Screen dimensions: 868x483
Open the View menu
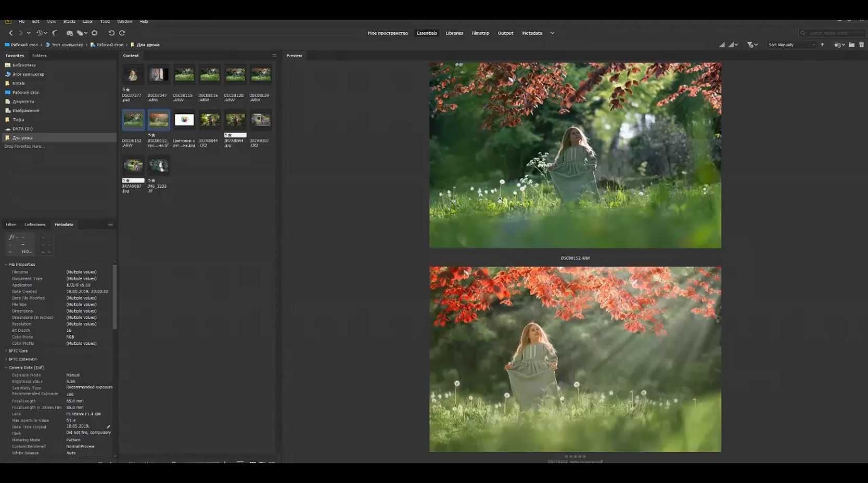52,21
